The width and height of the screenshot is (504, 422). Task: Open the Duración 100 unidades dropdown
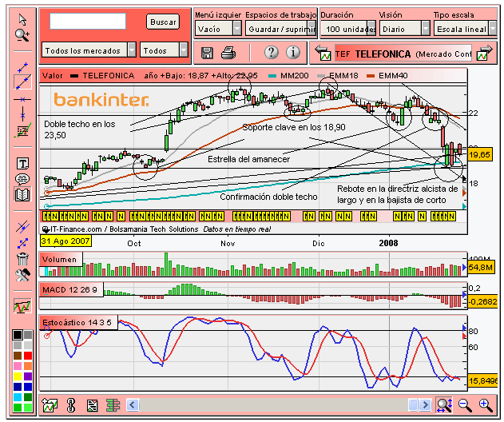[349, 29]
